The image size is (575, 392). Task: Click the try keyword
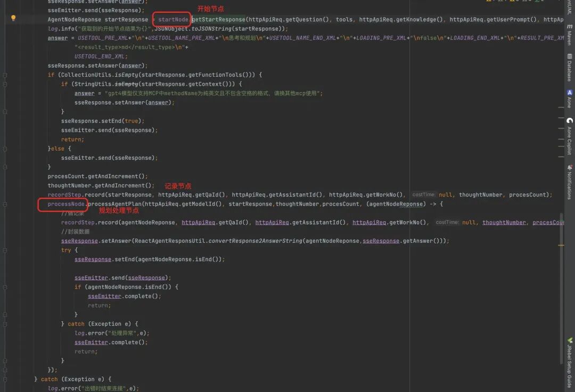(x=66, y=250)
